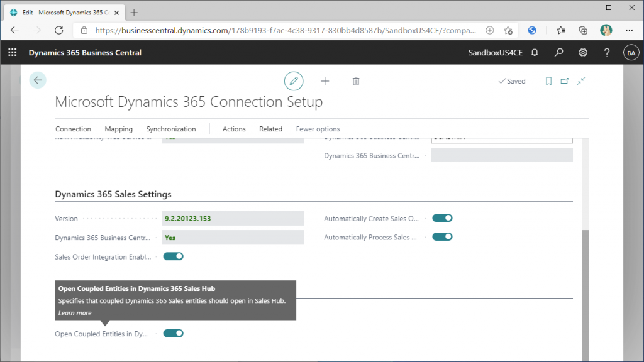Go back using the page arrow

[x=38, y=80]
